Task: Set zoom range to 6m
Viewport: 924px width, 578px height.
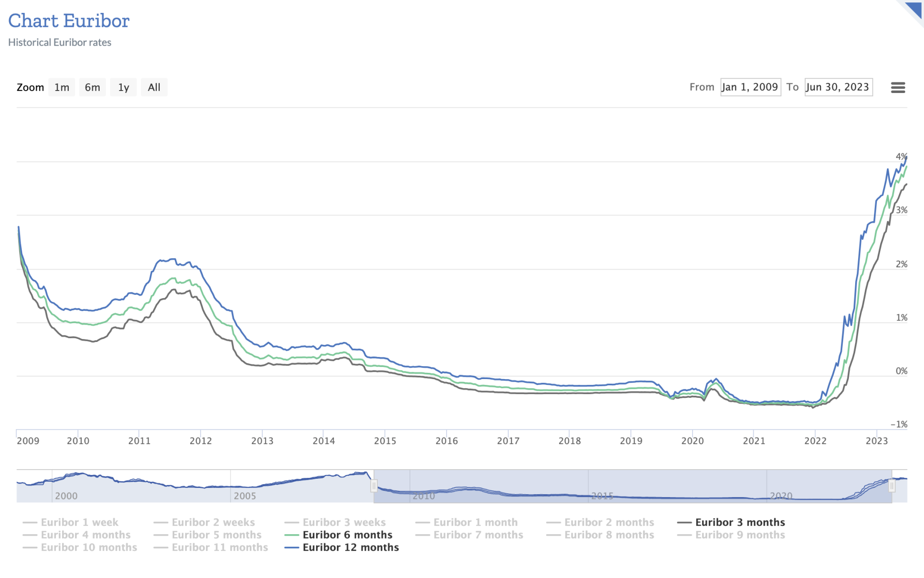Action: pos(92,87)
